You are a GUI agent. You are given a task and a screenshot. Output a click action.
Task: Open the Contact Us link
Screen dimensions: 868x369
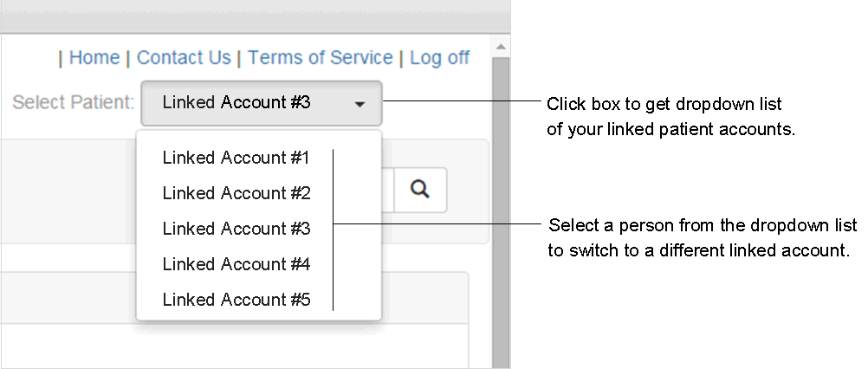[184, 57]
